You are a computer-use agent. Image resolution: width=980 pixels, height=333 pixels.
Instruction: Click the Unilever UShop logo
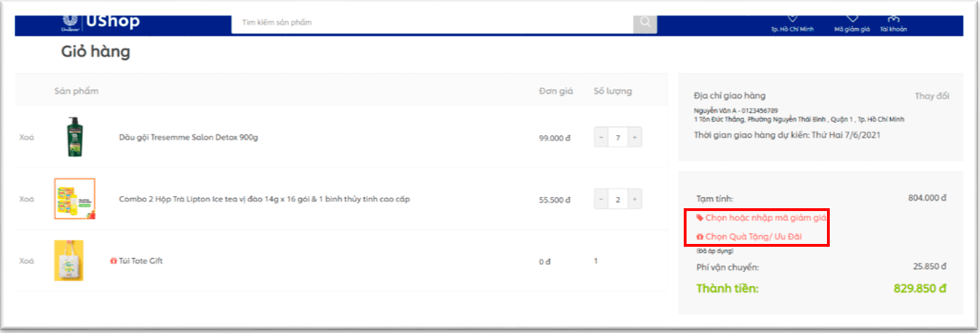(101, 21)
